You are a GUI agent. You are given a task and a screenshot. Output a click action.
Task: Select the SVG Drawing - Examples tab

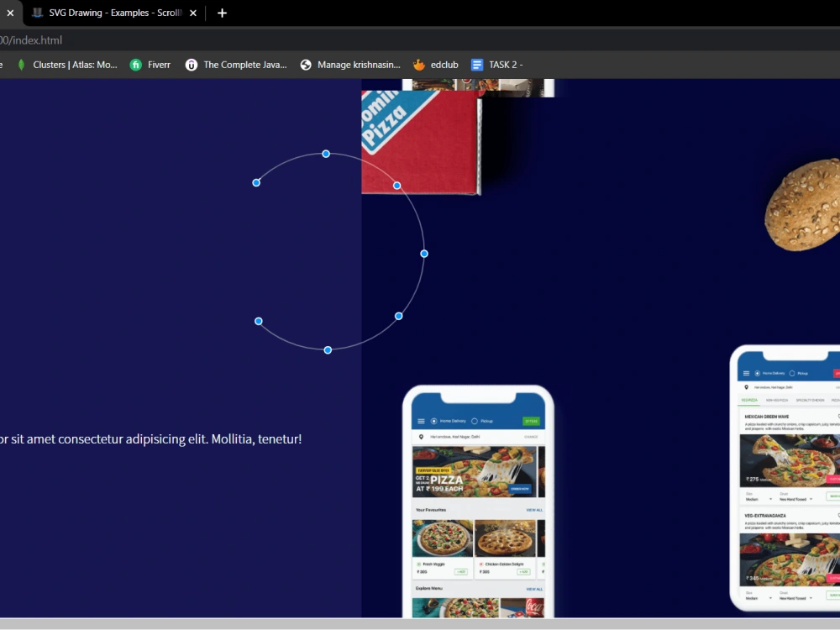[x=114, y=13]
